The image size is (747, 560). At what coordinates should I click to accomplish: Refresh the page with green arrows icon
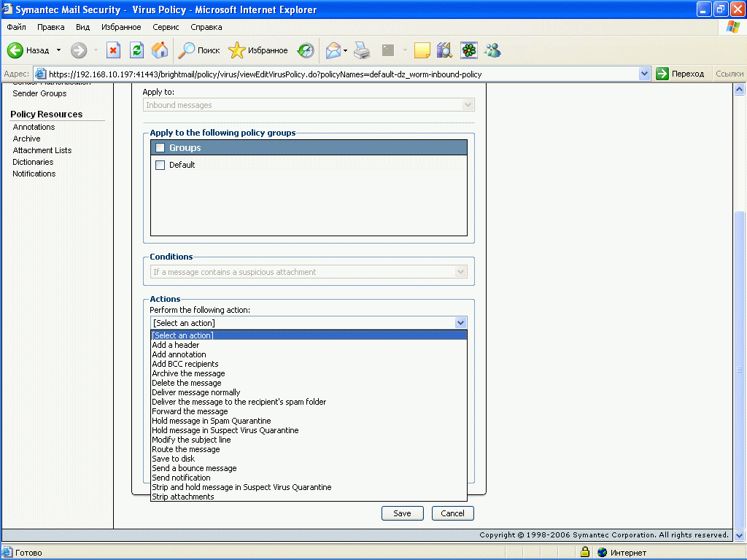point(136,50)
